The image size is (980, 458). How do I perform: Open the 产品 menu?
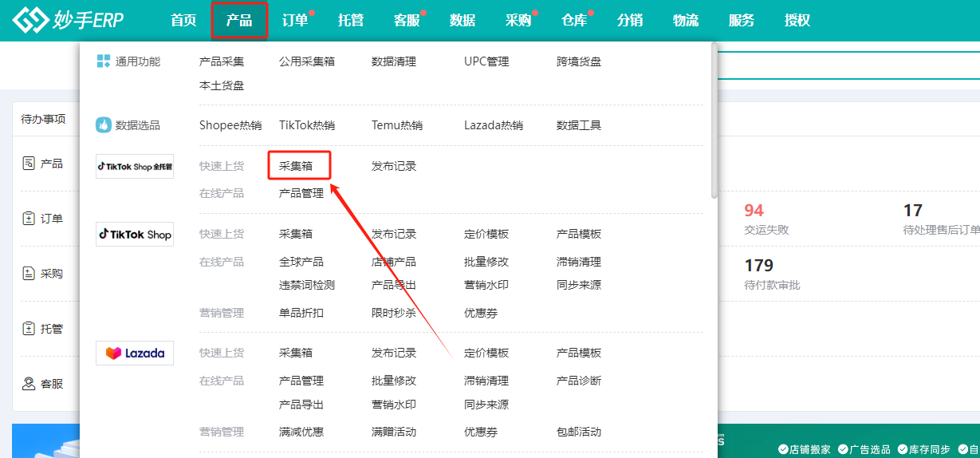coord(239,21)
